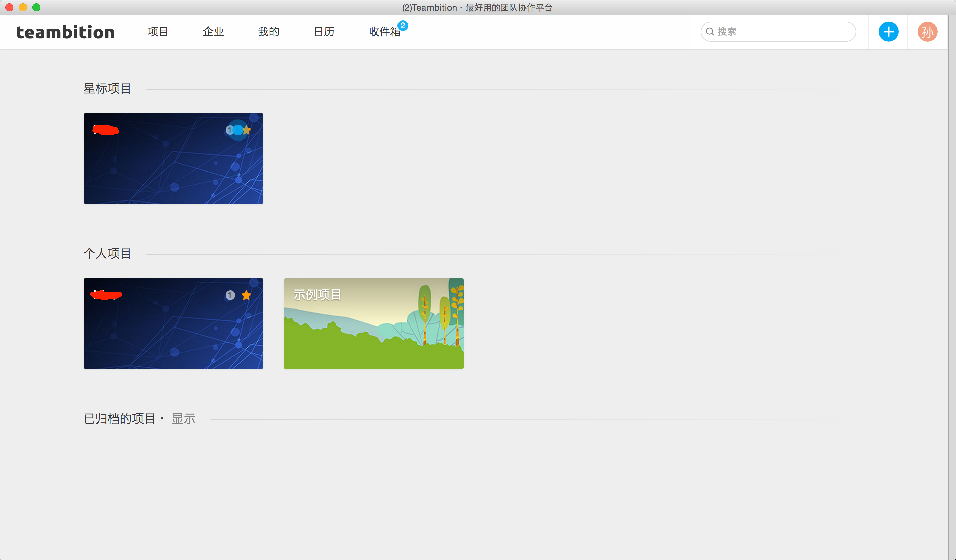Image resolution: width=956 pixels, height=560 pixels.
Task: Open the 日历 calendar tab
Action: [324, 32]
